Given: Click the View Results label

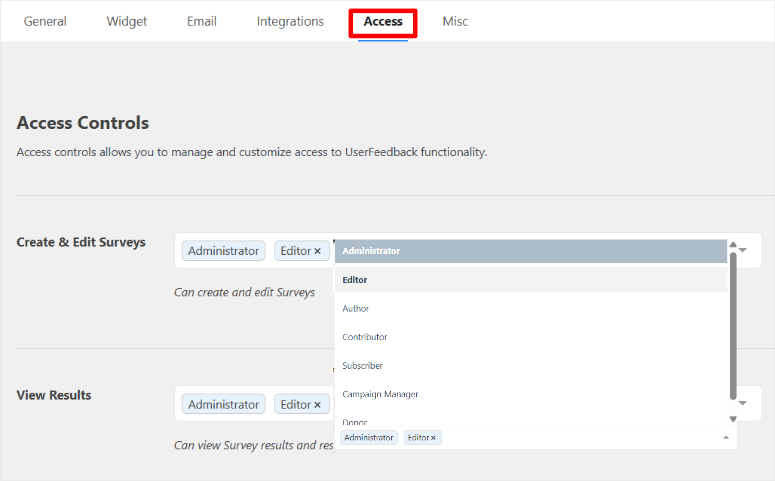Looking at the screenshot, I should pos(54,395).
